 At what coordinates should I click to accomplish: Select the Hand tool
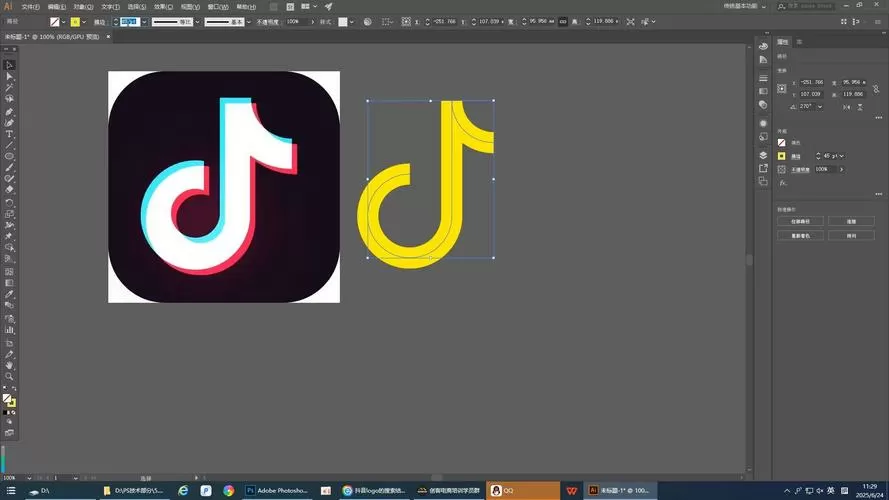pos(9,366)
